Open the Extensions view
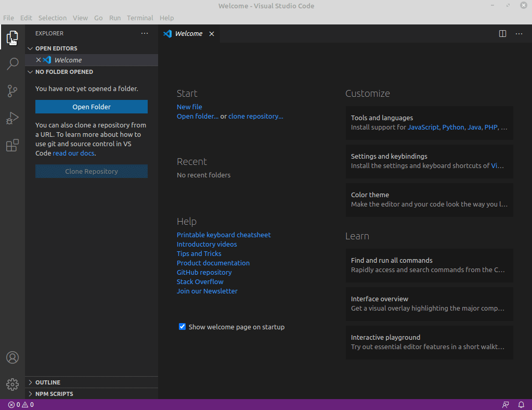This screenshot has width=532, height=410. point(12,146)
